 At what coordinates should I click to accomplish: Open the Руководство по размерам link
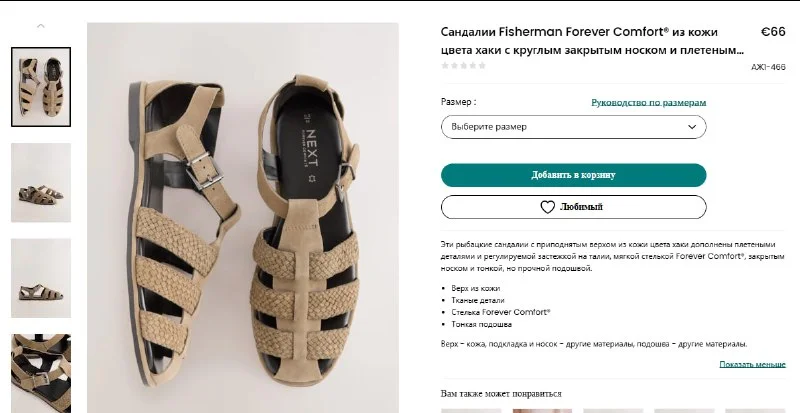648,102
